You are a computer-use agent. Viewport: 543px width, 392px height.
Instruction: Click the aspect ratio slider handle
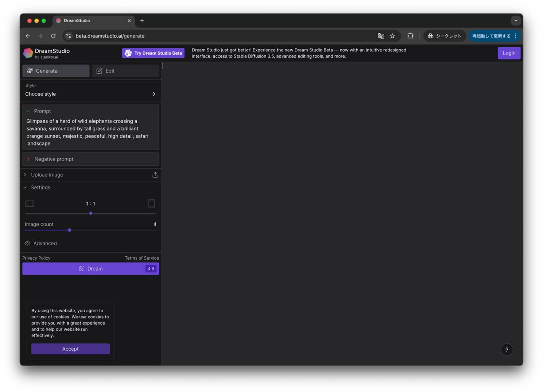pos(91,213)
